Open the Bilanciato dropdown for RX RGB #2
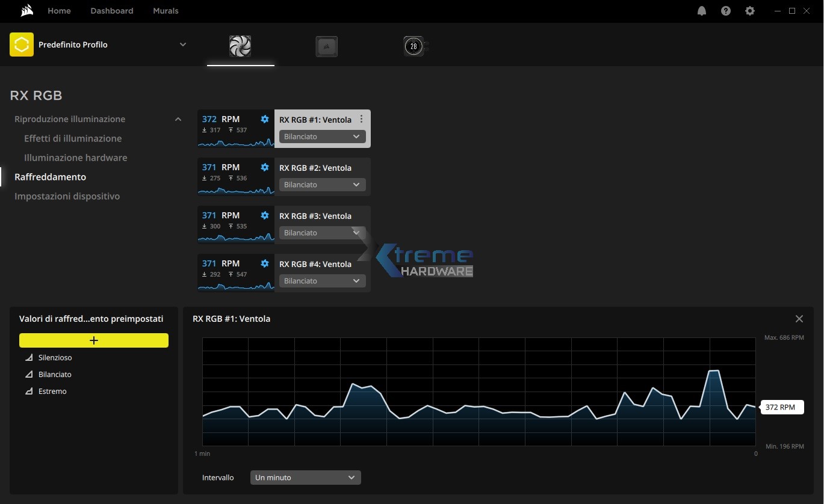Image resolution: width=824 pixels, height=504 pixels. point(322,185)
